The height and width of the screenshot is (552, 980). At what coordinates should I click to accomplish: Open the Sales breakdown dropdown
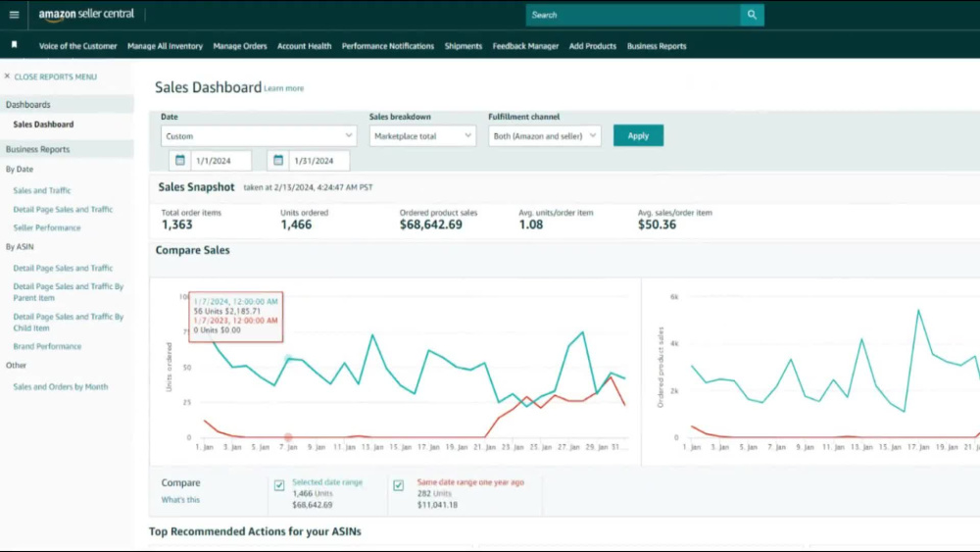[422, 135]
